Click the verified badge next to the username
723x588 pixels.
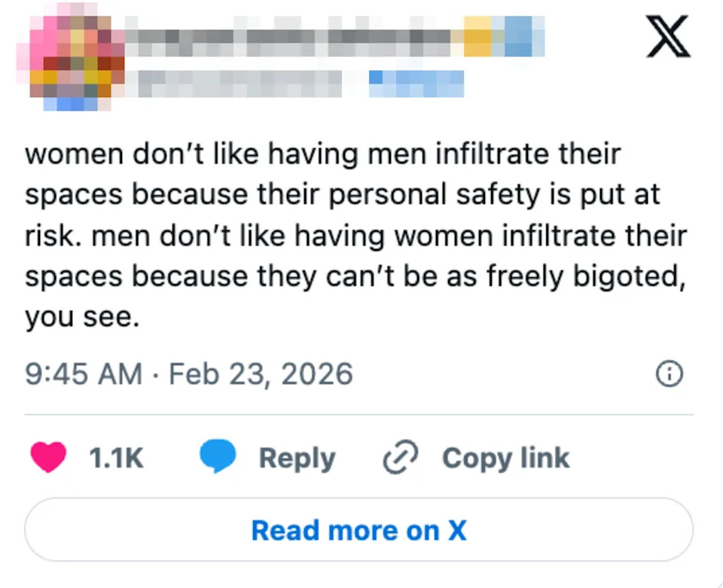520,38
